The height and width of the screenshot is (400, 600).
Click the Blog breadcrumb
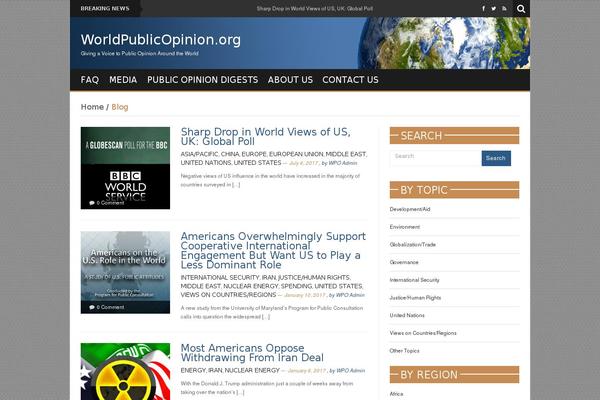[x=120, y=107]
